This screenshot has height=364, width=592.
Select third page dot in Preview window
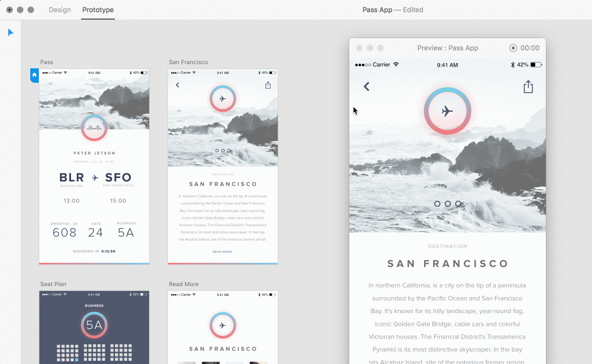(458, 203)
